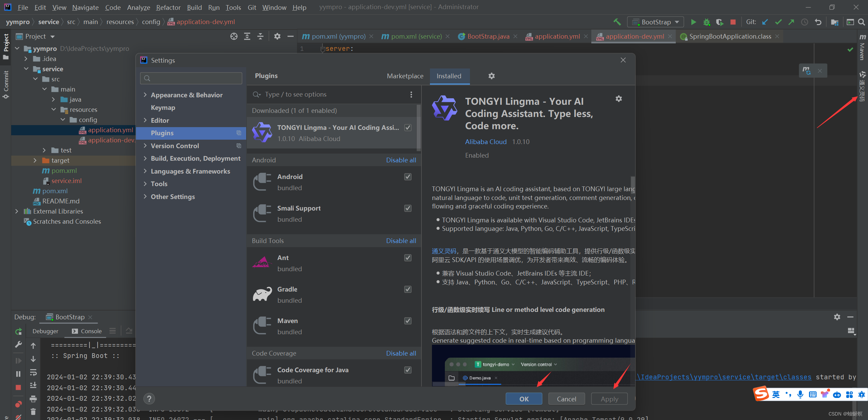
Task: Open Project panel gear options
Action: [x=277, y=36]
